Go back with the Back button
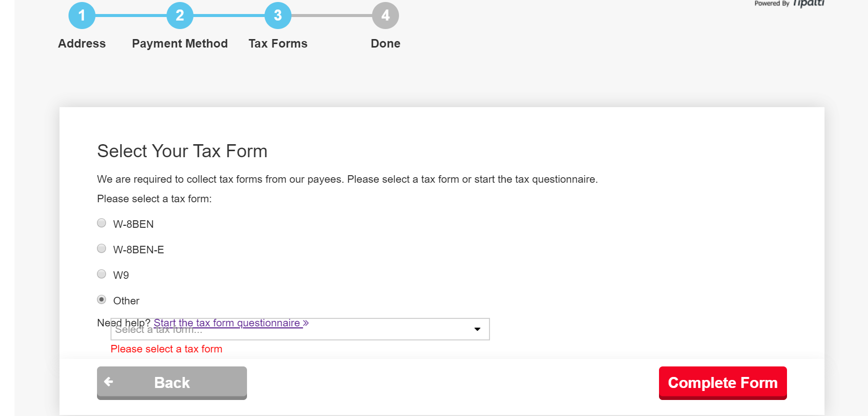This screenshot has height=416, width=868. pos(172,383)
